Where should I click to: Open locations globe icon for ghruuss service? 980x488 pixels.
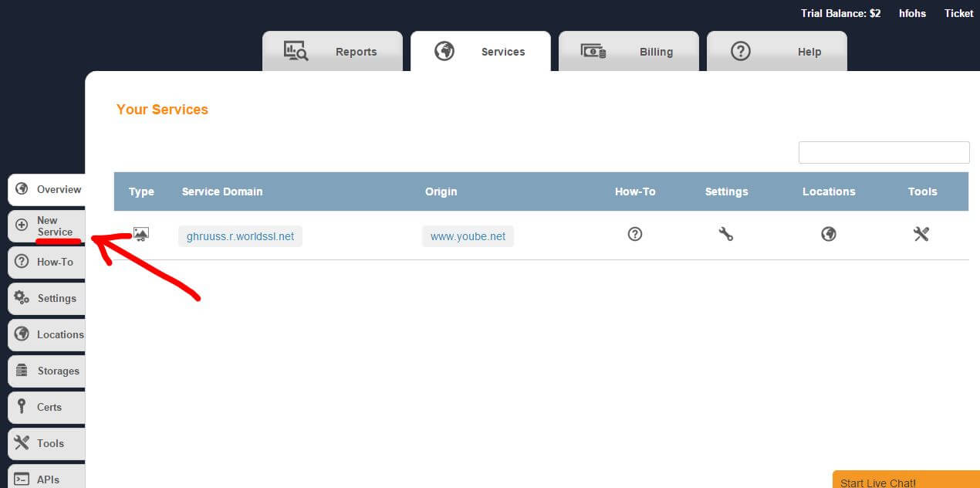(x=829, y=234)
